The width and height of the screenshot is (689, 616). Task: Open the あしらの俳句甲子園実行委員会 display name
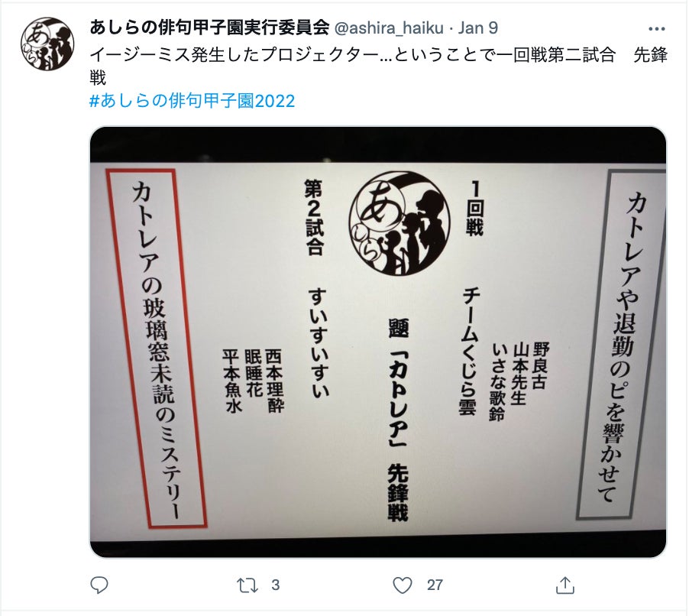pyautogui.click(x=209, y=28)
